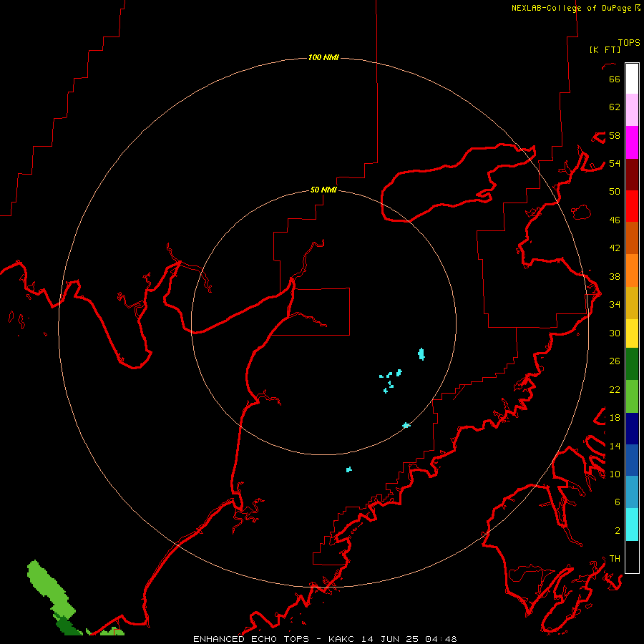Pick the dark orange legend band
This screenshot has width=644, height=644.
[632, 238]
